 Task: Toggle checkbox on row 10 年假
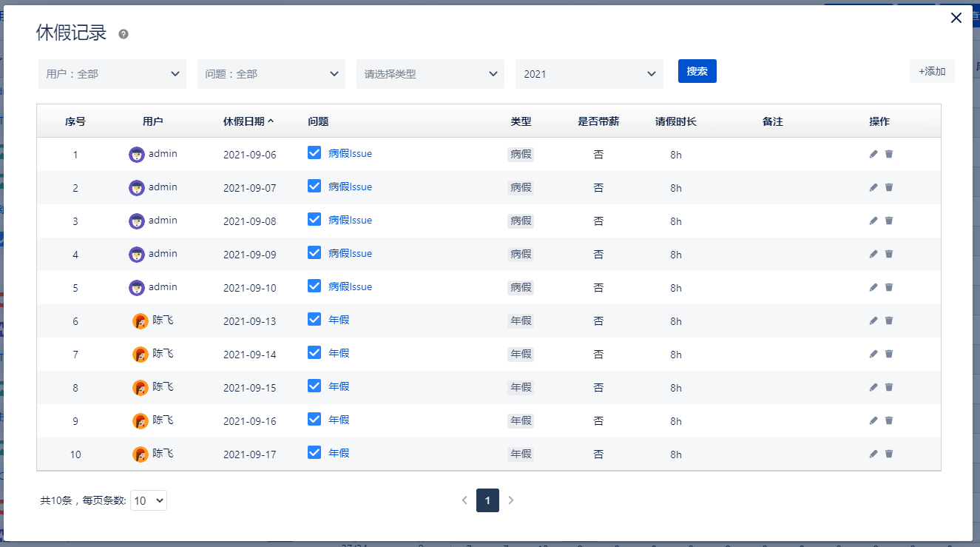[x=314, y=452]
